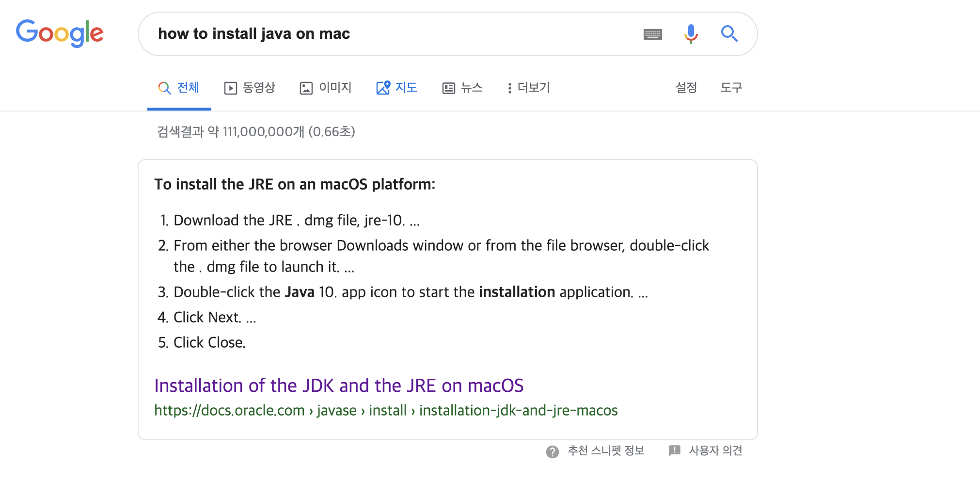Click the help icon beside 추천 스니펫 정보
This screenshot has width=980, height=482.
tap(553, 451)
